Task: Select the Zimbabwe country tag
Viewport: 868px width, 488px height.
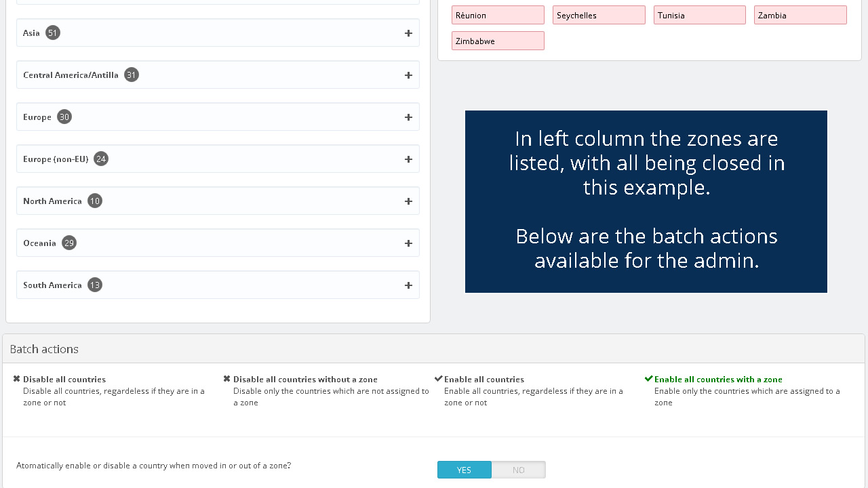Action: (x=498, y=41)
